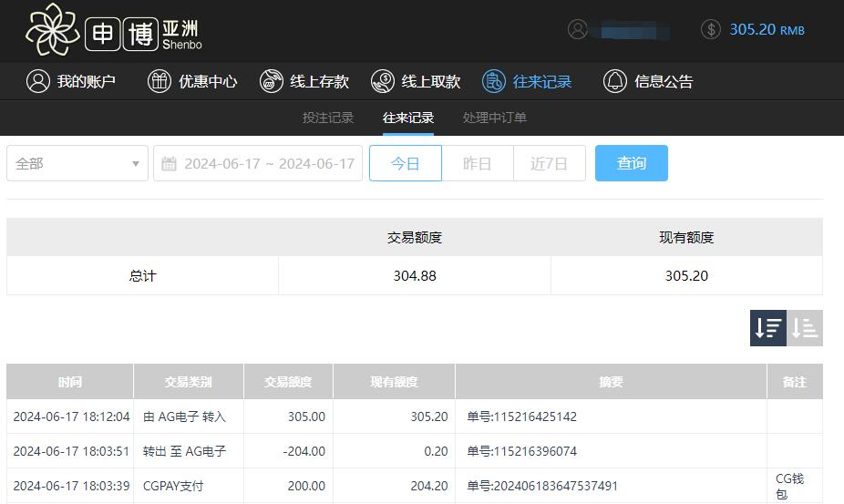Screen dimensions: 844x504
Task: Click the 我的账户 person icon
Action: point(37,81)
